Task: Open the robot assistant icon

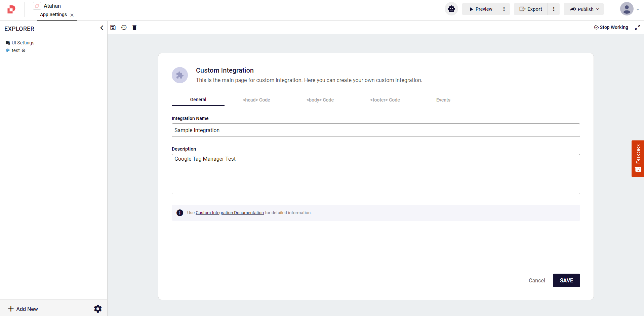Action: click(451, 9)
